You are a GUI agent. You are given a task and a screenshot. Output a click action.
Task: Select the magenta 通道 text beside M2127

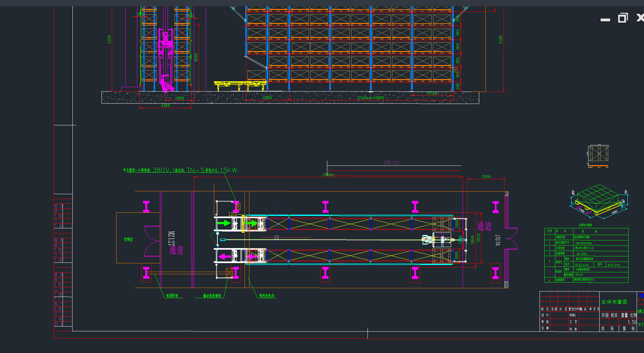(x=176, y=250)
